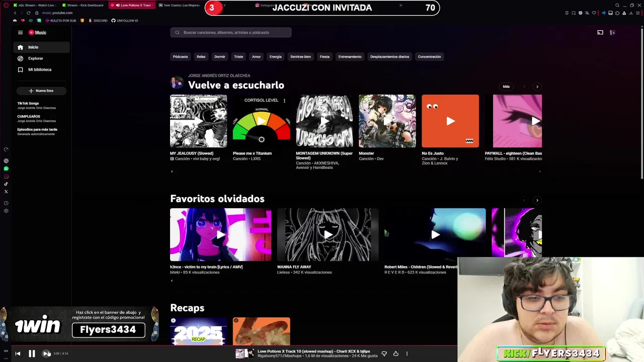The image size is (644, 362).
Task: Open DISCORD bookmark
Action: [x=98, y=21]
